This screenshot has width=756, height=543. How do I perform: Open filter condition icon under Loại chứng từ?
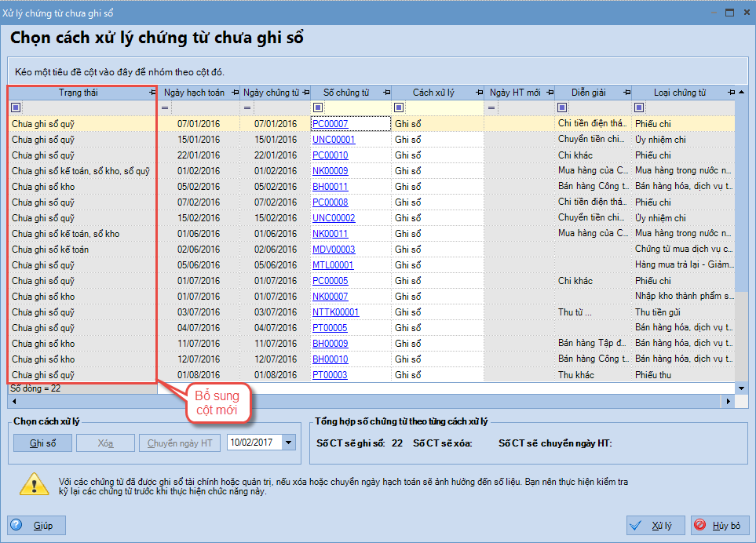[639, 108]
